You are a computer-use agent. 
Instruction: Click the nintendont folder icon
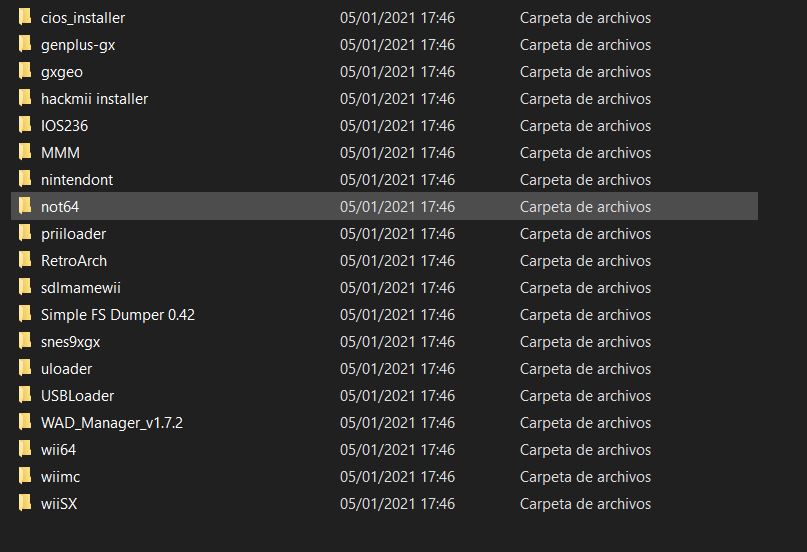pos(25,180)
